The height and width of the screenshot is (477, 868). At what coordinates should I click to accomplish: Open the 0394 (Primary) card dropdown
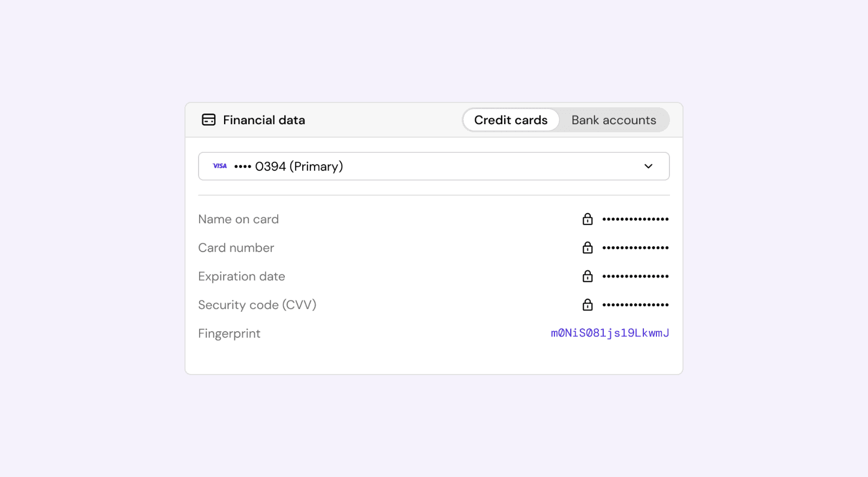299,166
